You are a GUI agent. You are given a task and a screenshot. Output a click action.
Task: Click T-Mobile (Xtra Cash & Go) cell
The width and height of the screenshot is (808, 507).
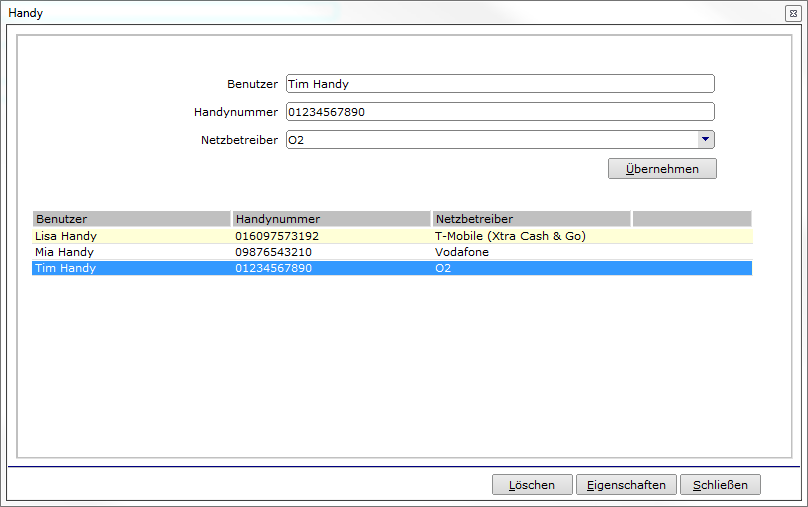pos(510,236)
